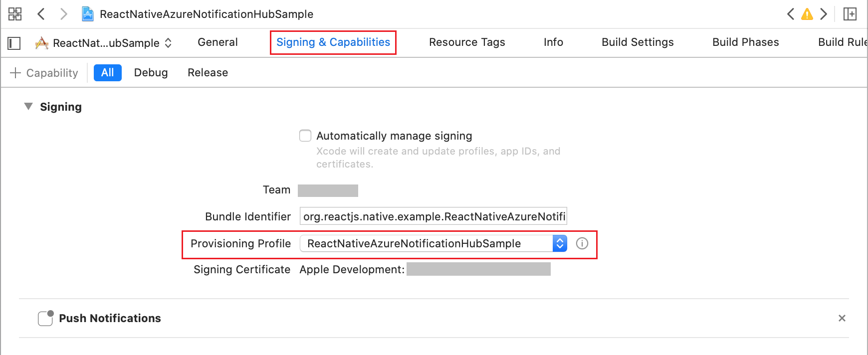868x355 pixels.
Task: Toggle the project and targets list sidebar
Action: pyautogui.click(x=14, y=43)
